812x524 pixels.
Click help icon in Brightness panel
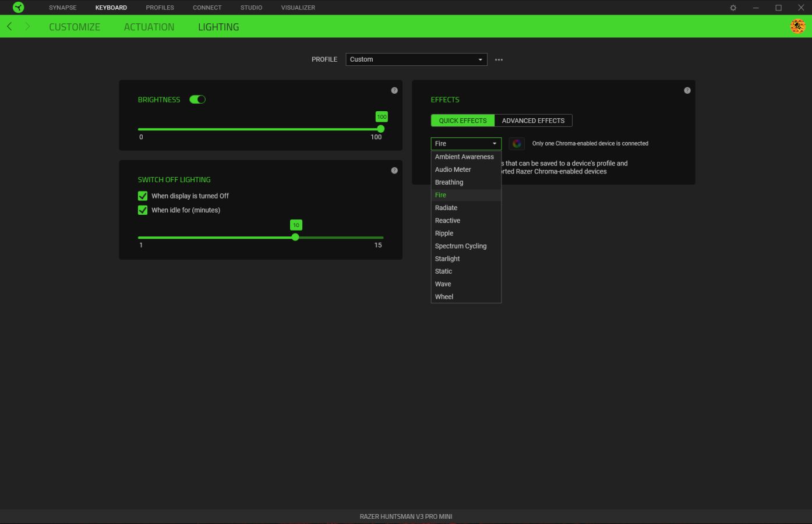[394, 90]
